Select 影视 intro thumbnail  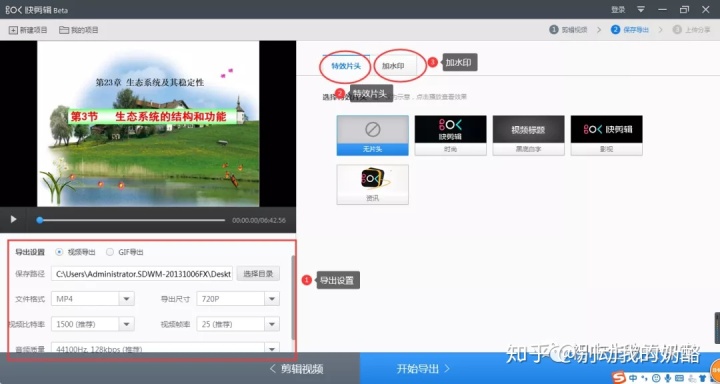607,135
